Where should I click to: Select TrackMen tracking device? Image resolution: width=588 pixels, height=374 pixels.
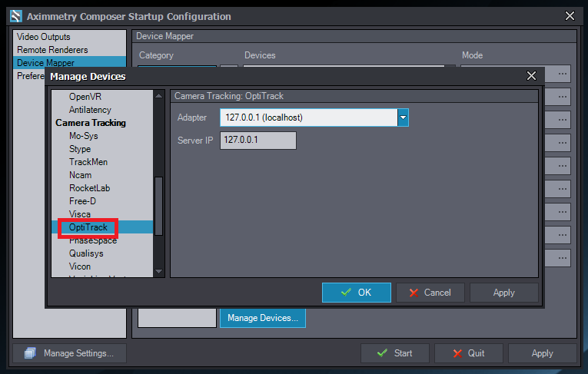click(88, 162)
